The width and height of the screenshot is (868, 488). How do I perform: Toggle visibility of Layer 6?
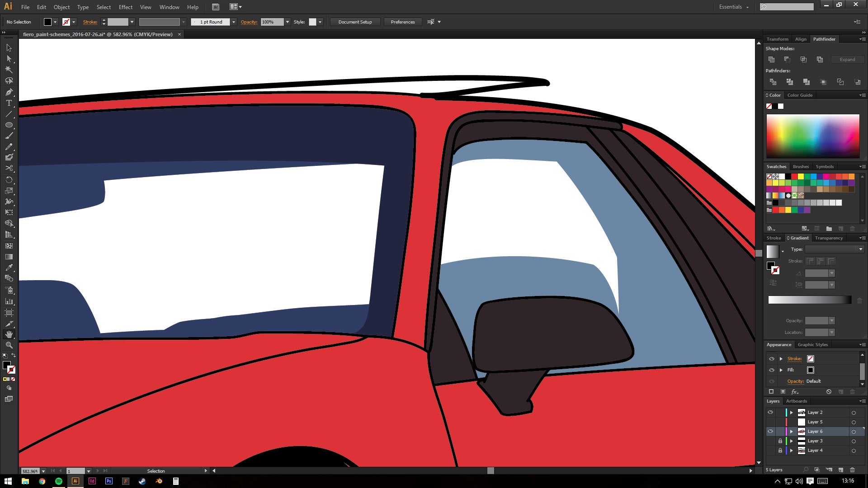(770, 432)
